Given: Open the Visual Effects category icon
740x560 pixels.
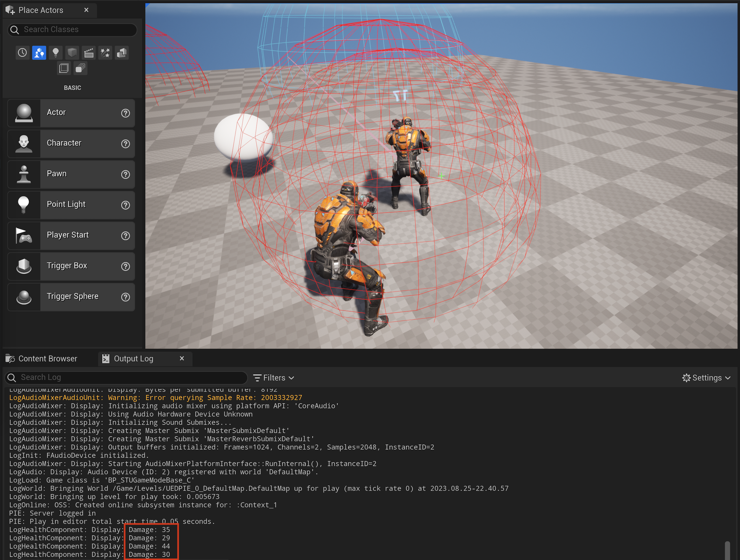Looking at the screenshot, I should coord(105,52).
